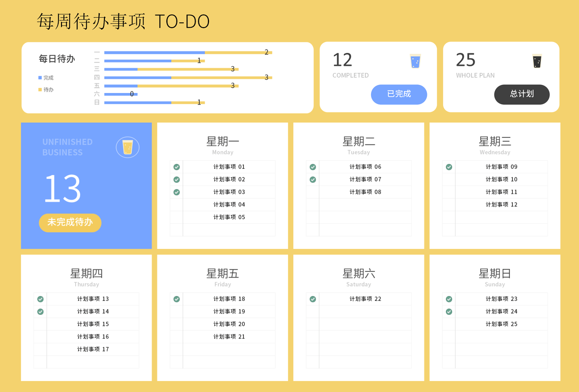Click the green checkmark beside 计划事项 18
The height and width of the screenshot is (392, 579).
point(176,299)
